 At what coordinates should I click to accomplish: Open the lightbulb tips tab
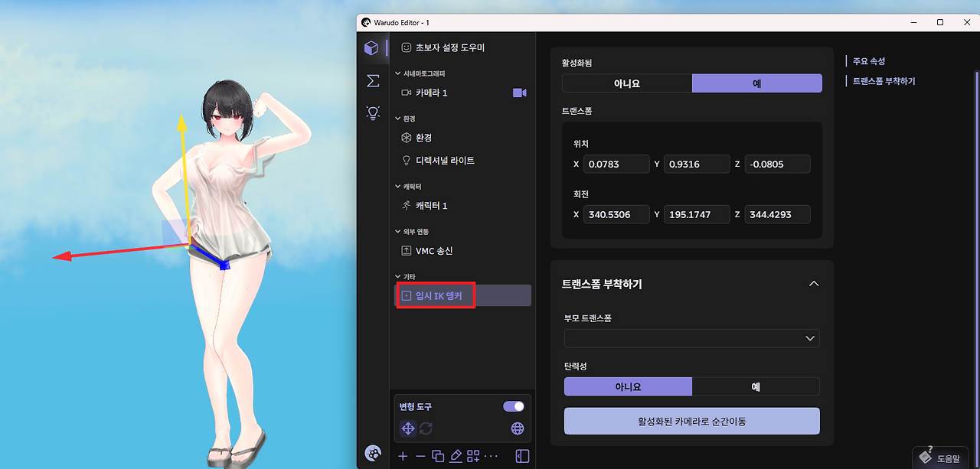373,113
